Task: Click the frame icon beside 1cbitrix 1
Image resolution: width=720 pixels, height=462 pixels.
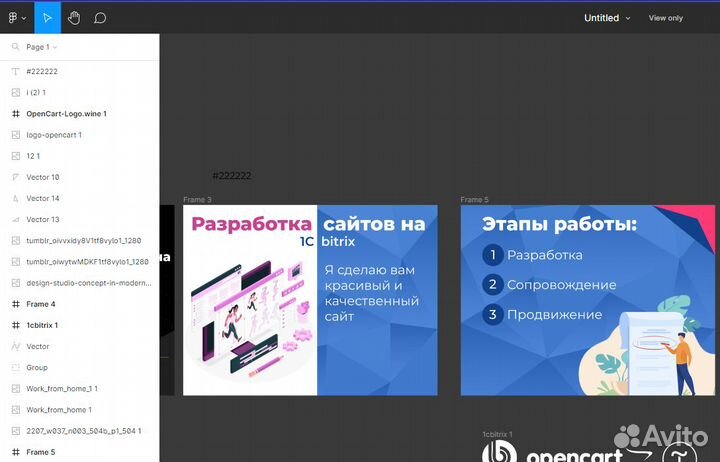Action: pos(16,325)
